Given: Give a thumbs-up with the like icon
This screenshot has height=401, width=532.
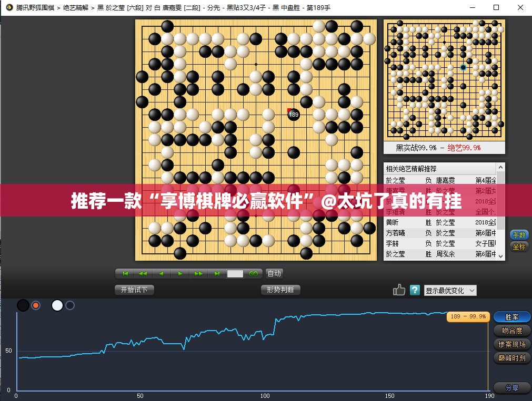Looking at the screenshot, I should point(399,289).
